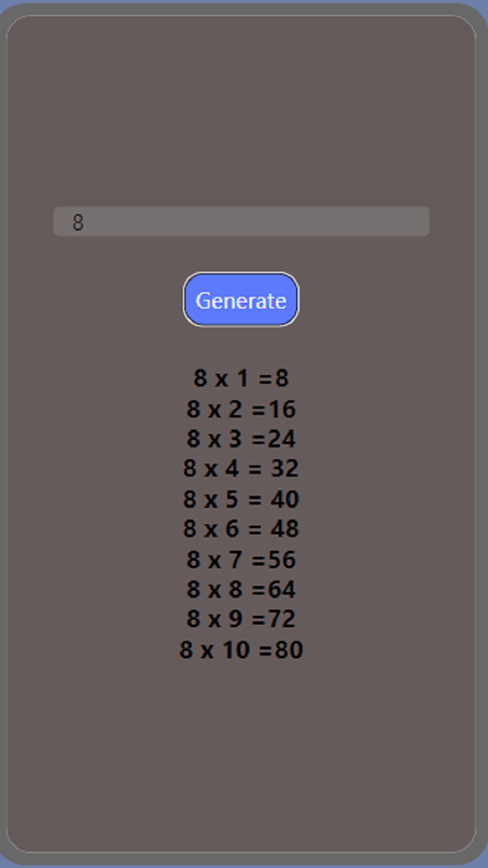Click the line 8 x 6 = 48
The height and width of the screenshot is (868, 488).
[x=241, y=528]
